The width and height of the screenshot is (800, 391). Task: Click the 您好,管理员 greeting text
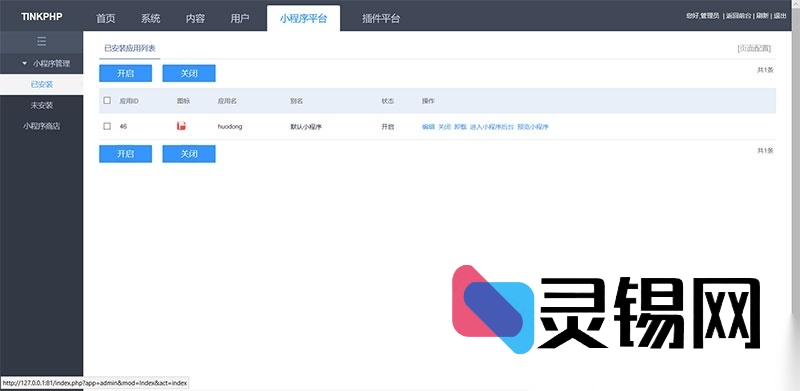tap(703, 16)
